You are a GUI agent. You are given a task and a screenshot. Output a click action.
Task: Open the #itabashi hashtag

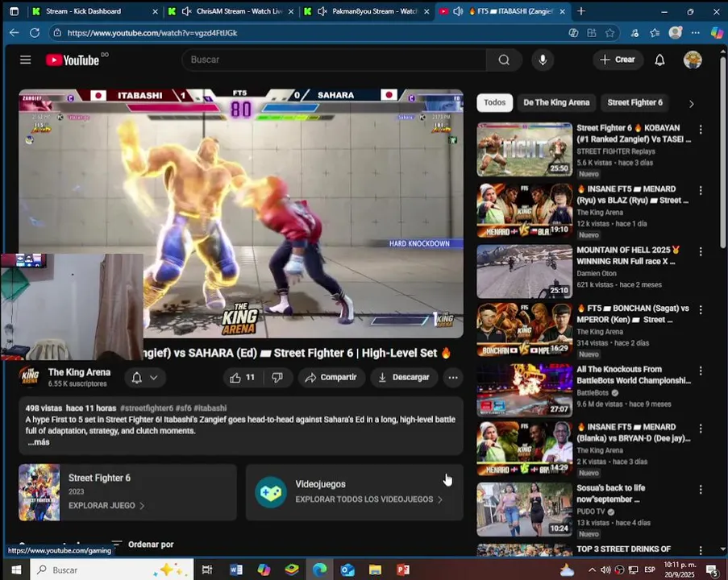click(210, 408)
